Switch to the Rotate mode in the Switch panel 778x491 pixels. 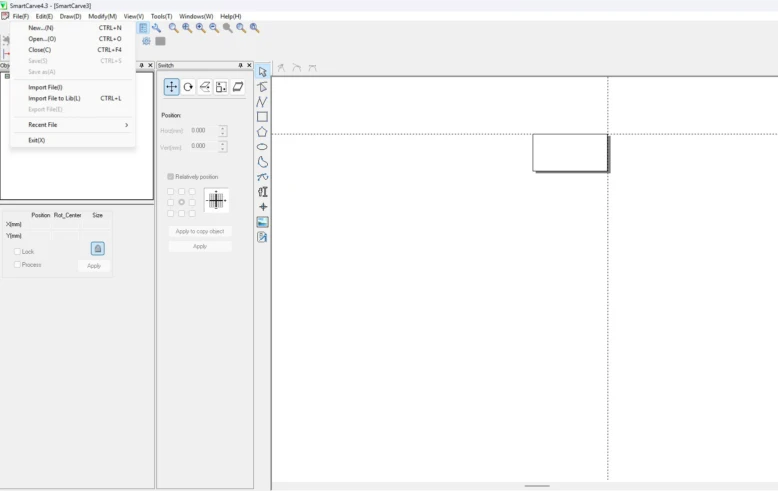click(x=188, y=87)
